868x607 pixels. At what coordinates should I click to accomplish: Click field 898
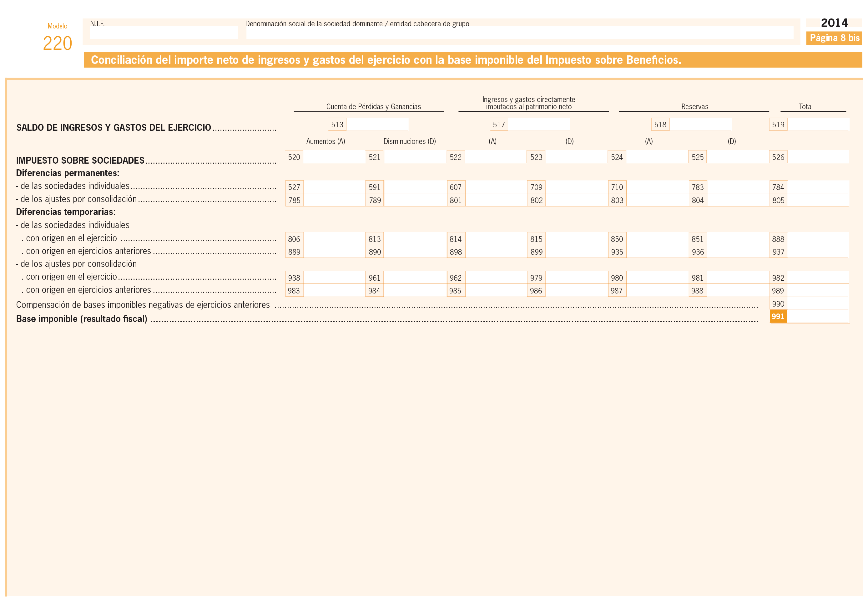click(x=496, y=252)
